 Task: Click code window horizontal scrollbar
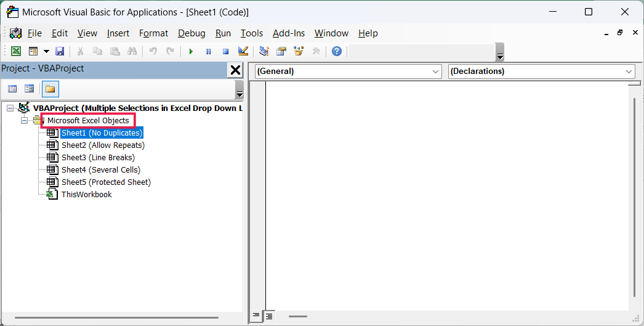point(298,316)
